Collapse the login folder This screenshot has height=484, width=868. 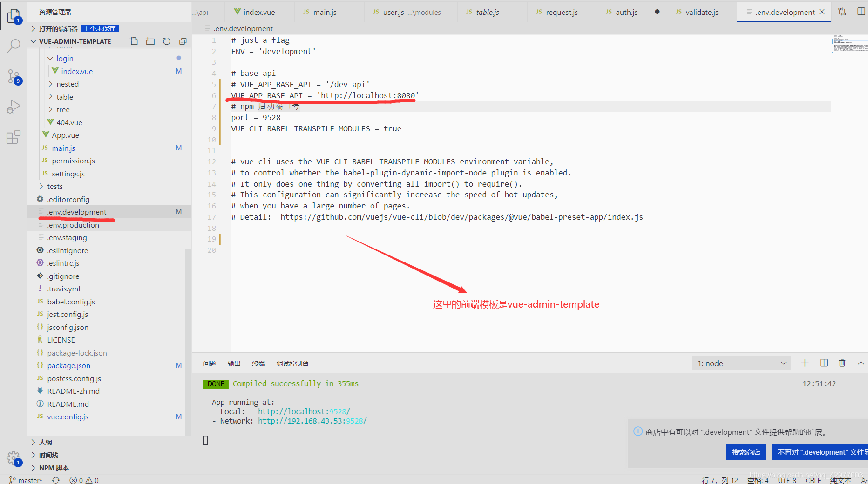[65, 58]
